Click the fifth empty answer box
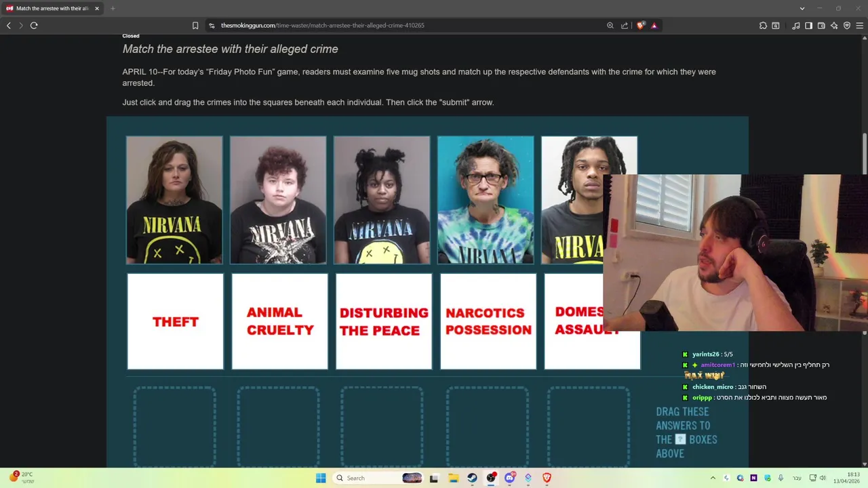 [589, 427]
